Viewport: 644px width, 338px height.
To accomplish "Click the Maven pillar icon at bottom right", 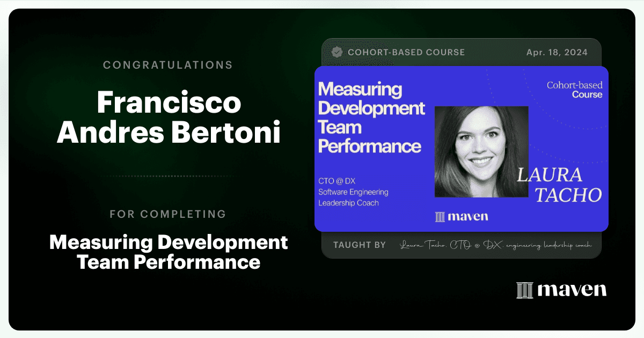I will click(524, 290).
